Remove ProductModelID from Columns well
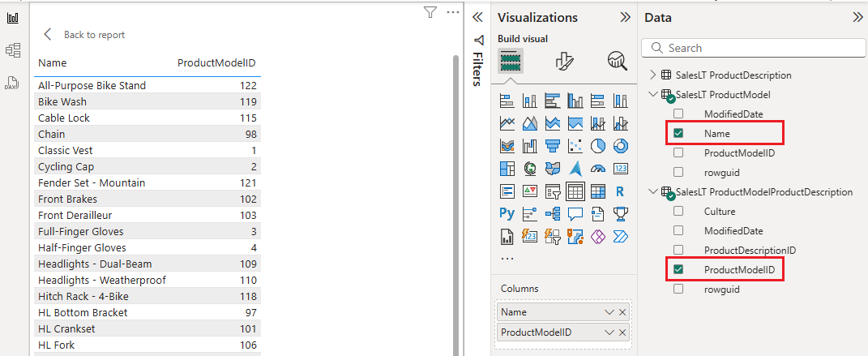The height and width of the screenshot is (356, 868). coord(622,332)
